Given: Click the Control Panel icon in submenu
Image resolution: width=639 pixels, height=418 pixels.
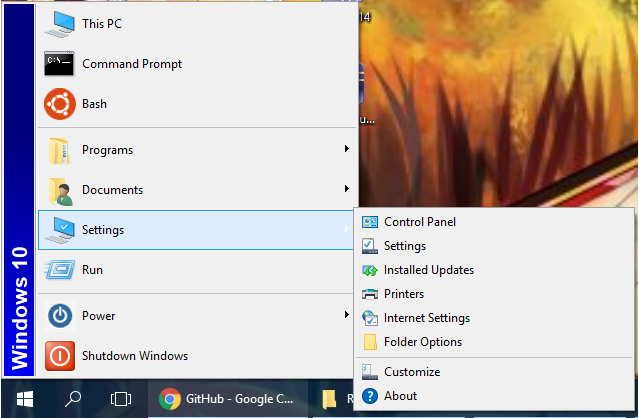Looking at the screenshot, I should (x=370, y=222).
